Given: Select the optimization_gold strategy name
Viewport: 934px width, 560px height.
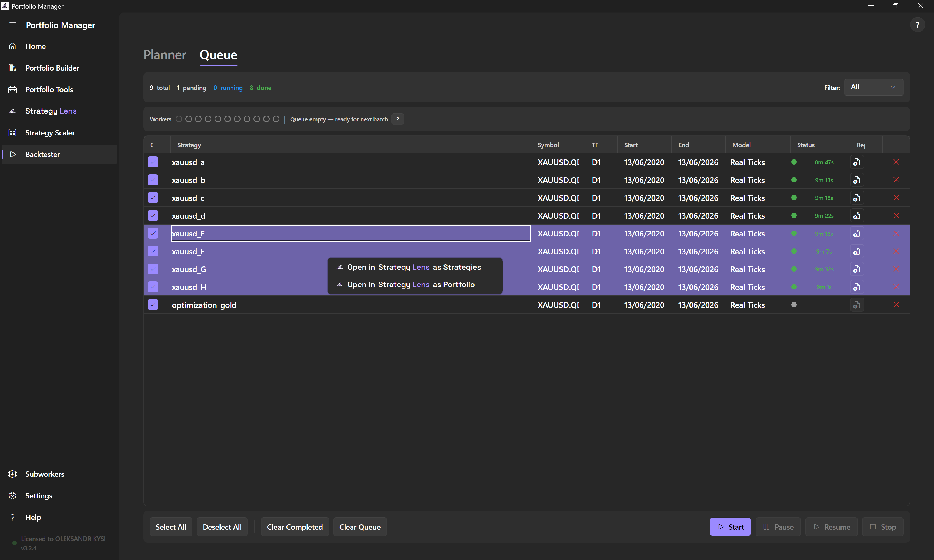Looking at the screenshot, I should click(204, 305).
